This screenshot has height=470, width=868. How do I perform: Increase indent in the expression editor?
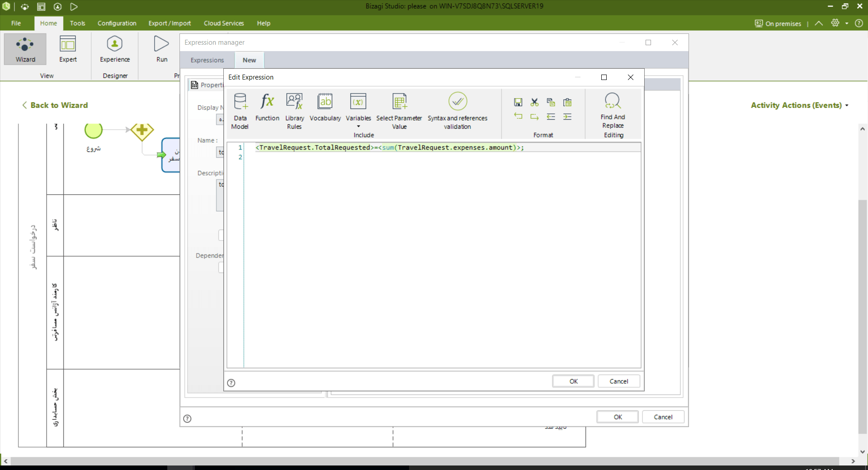point(567,117)
